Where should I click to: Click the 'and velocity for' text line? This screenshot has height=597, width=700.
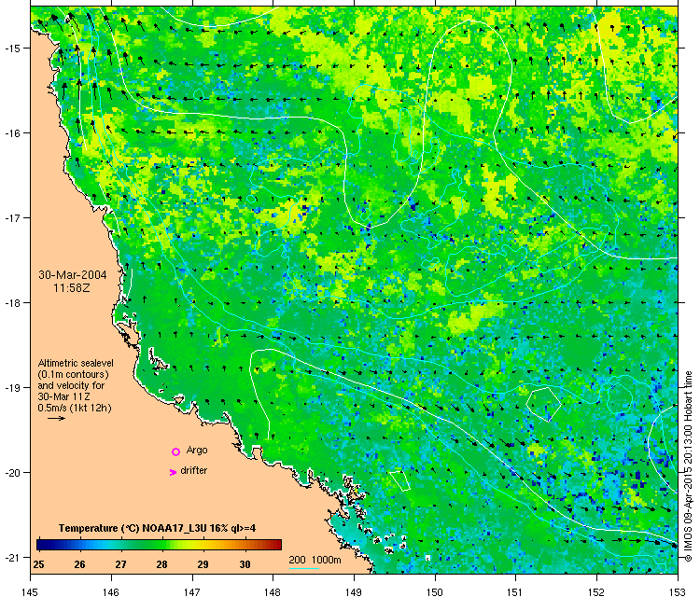pos(71,385)
